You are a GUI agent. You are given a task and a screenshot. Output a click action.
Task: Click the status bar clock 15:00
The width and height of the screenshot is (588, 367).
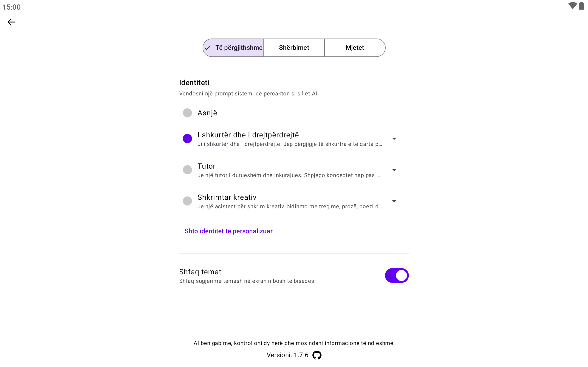pyautogui.click(x=11, y=7)
